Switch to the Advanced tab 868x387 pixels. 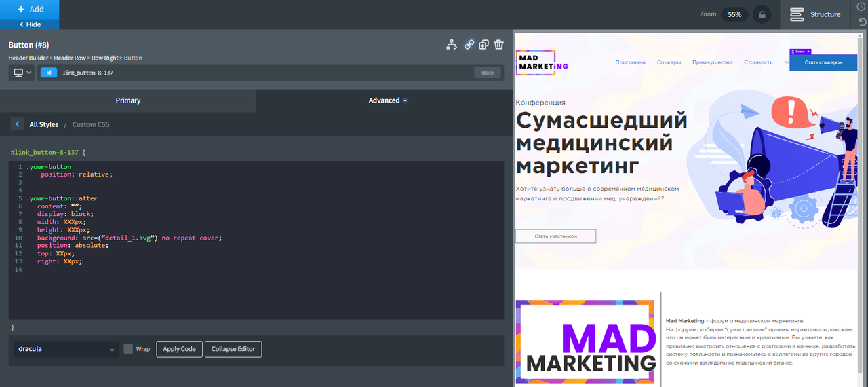pyautogui.click(x=384, y=100)
